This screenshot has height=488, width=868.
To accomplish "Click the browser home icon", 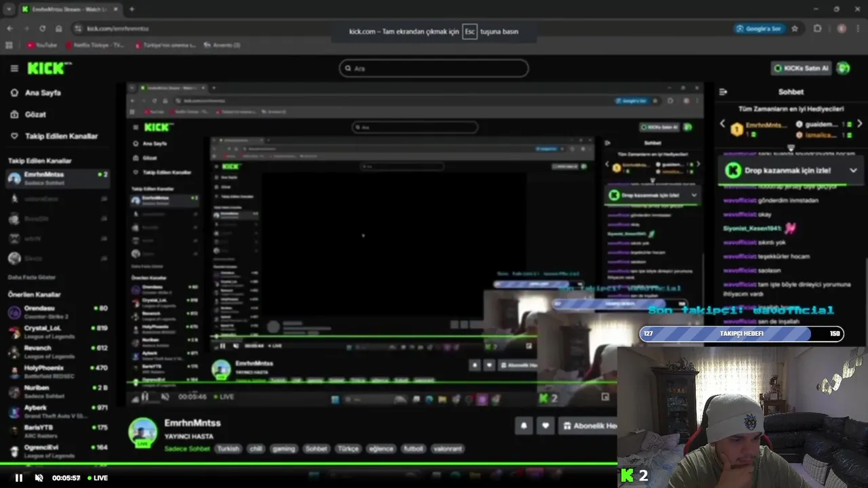I will coord(59,28).
